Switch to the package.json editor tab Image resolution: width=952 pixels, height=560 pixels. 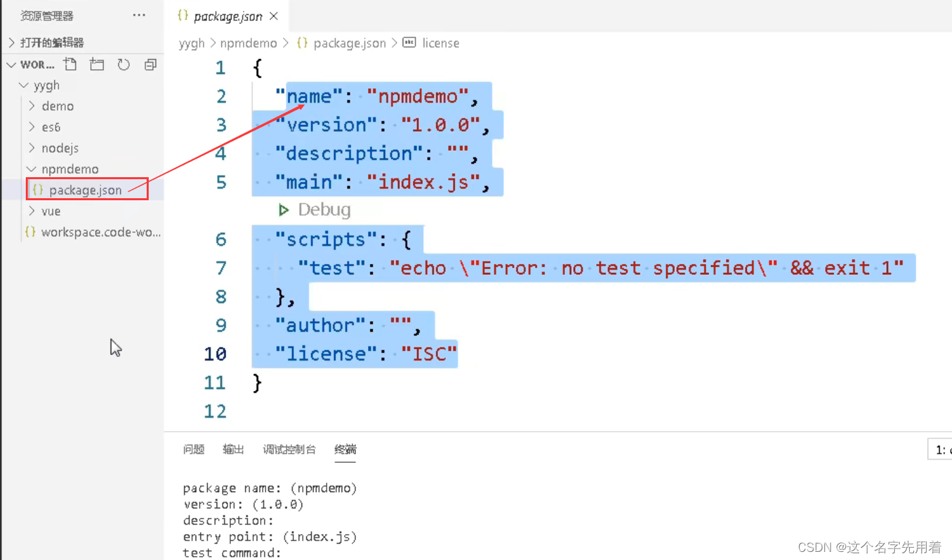227,16
